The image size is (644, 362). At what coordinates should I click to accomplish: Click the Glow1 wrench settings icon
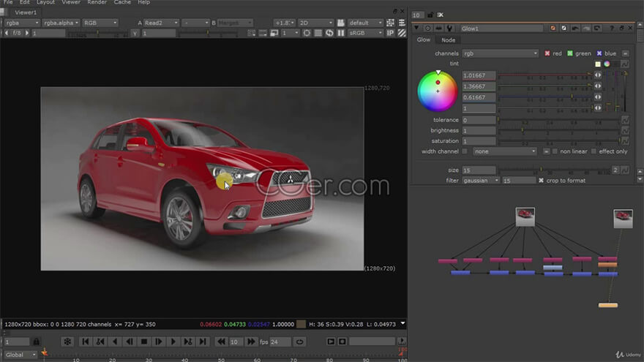click(x=449, y=29)
